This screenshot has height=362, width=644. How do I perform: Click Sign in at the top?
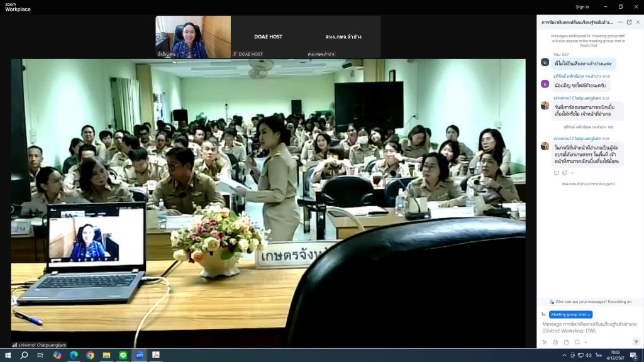pyautogui.click(x=582, y=7)
